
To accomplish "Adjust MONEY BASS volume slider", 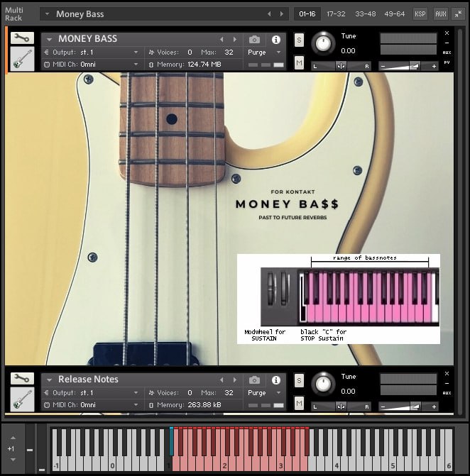I will coord(408,66).
